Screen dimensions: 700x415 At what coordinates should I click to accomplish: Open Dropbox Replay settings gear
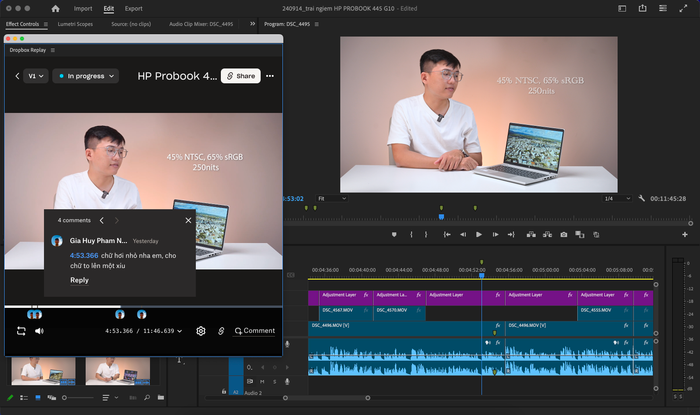(201, 331)
